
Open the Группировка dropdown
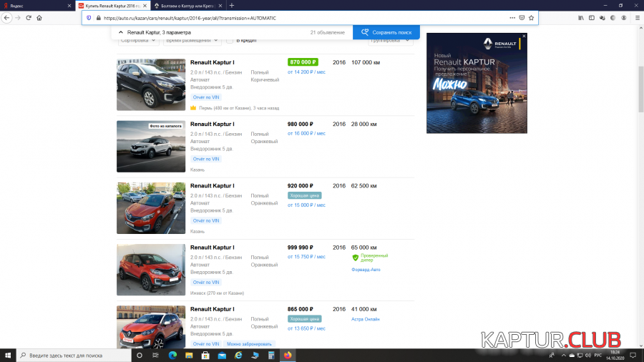click(x=390, y=40)
